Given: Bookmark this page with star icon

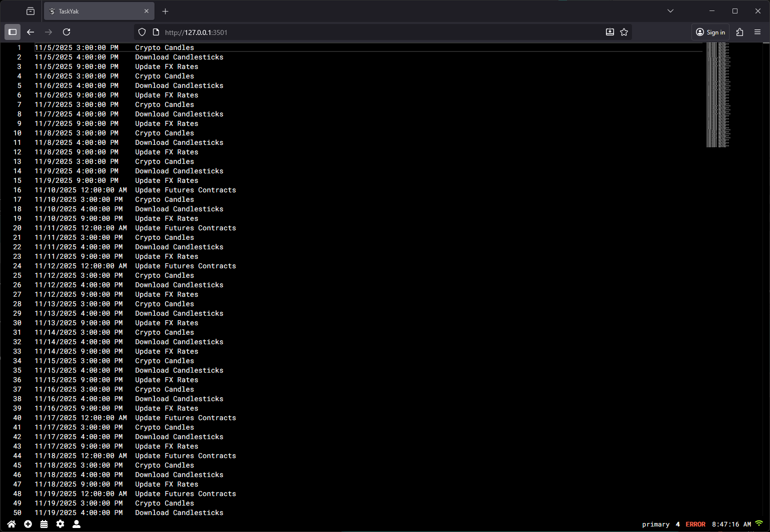Looking at the screenshot, I should pos(624,32).
